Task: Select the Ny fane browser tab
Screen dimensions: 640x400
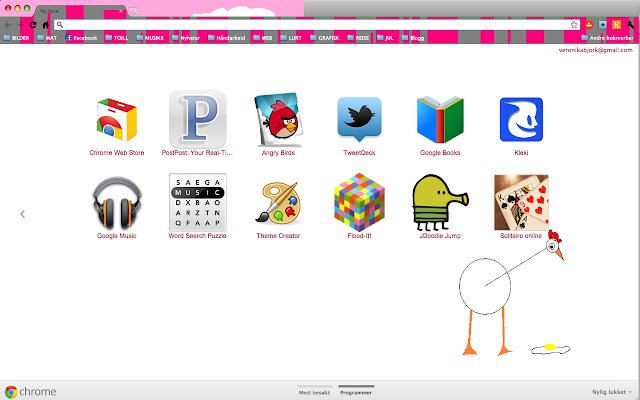Action: coord(78,11)
